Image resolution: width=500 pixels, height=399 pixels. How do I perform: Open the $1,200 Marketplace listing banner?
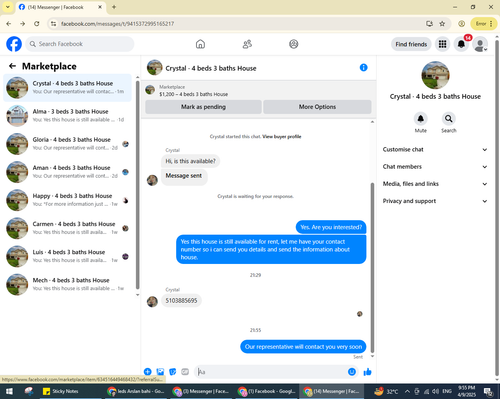[258, 90]
